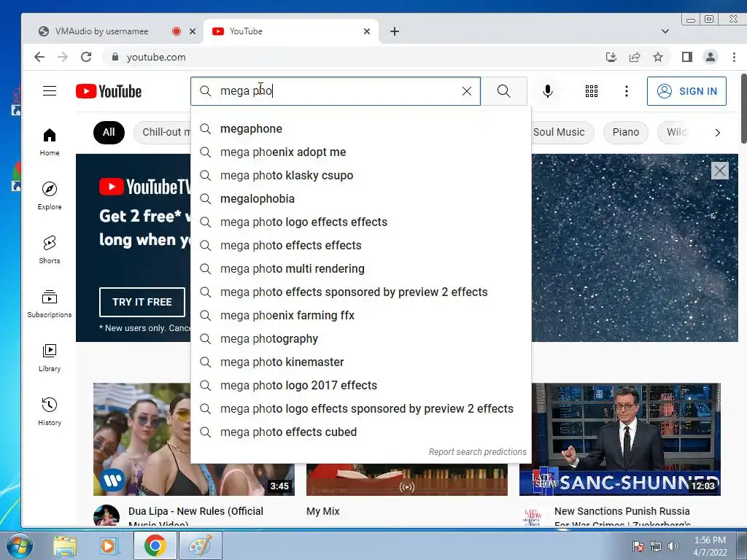Click the SIGN IN button
Viewport: 747px width, 560px height.
[686, 91]
